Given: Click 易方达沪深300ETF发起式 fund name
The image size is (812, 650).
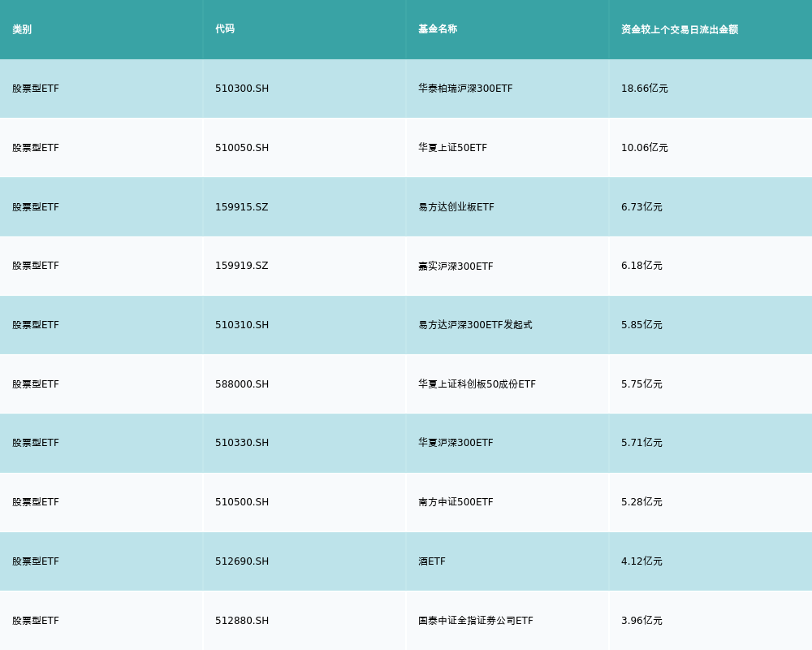Looking at the screenshot, I should [x=475, y=325].
